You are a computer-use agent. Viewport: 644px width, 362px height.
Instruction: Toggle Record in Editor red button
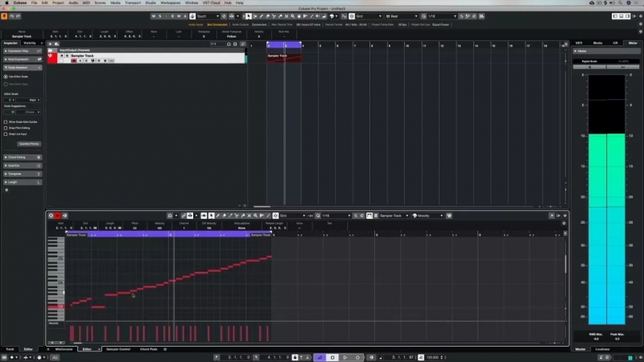point(57,216)
